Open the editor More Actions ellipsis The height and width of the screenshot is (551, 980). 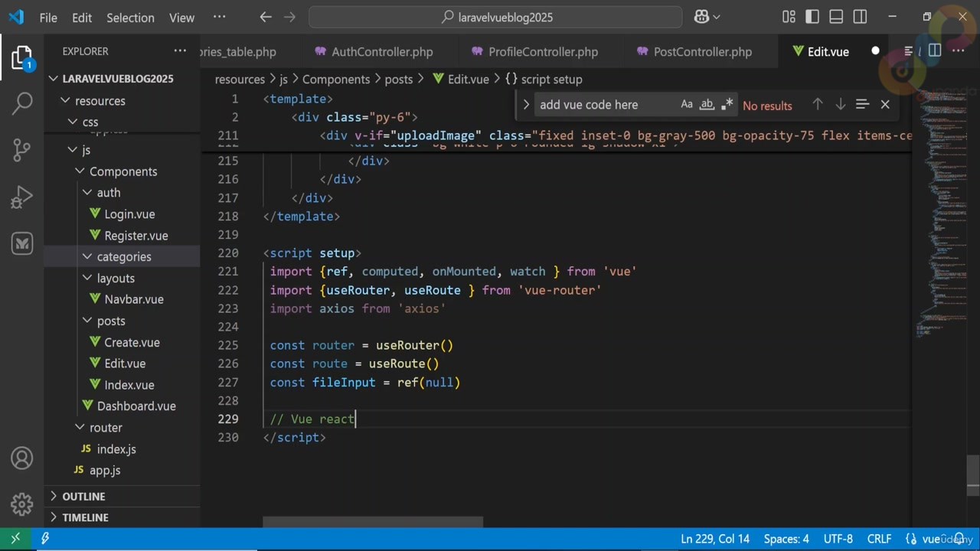pyautogui.click(x=958, y=51)
